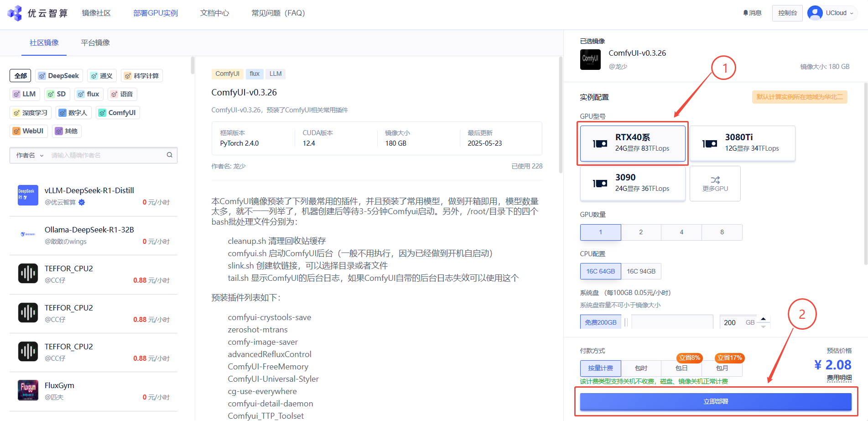The width and height of the screenshot is (868, 421).
Task: Filter by flux category tag
Action: pos(89,94)
